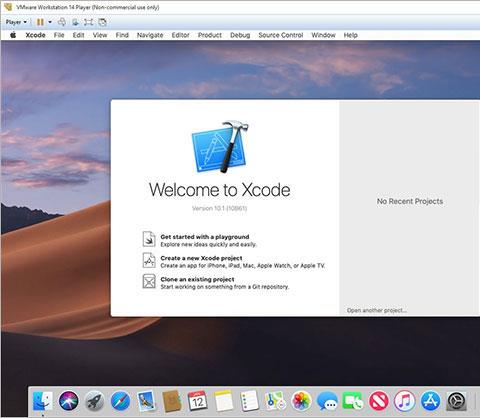Viewport: 480px width, 418px height.
Task: Open Maps icon in dock
Action: tap(275, 401)
